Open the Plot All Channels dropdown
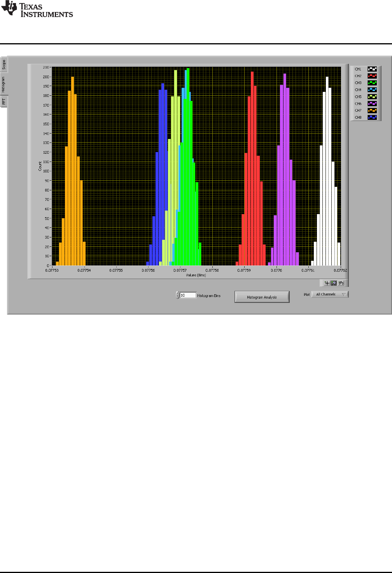Viewport: 392px width, 573px height. (x=330, y=294)
